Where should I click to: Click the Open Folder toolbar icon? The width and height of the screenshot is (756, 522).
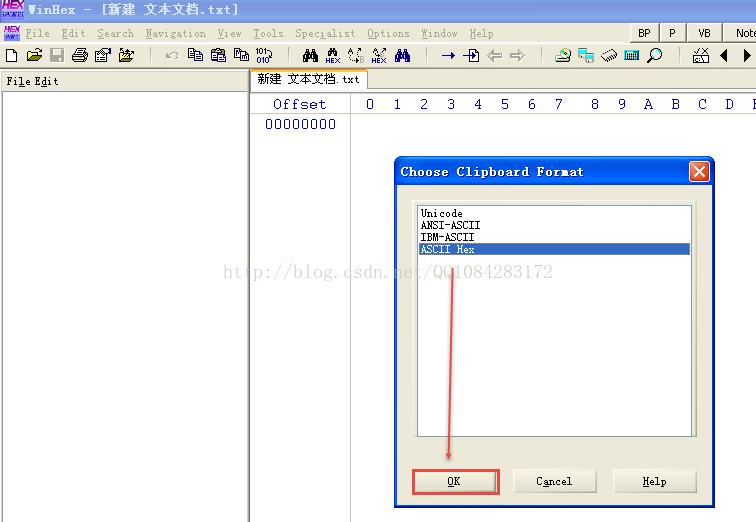(x=126, y=55)
